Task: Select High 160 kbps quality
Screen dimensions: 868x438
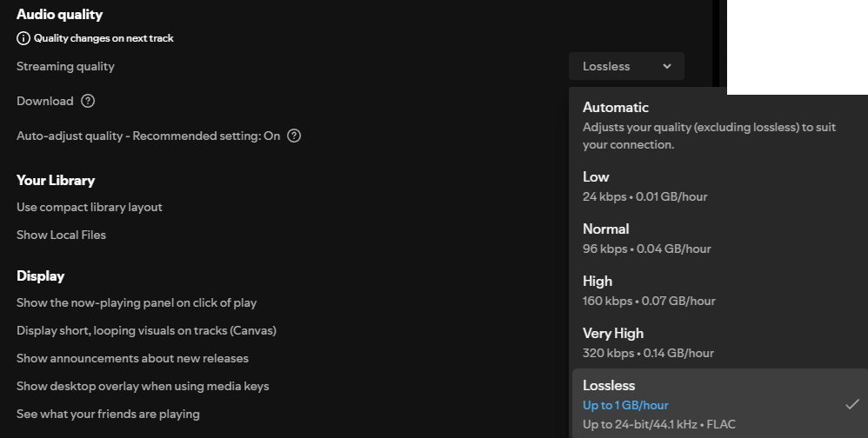Action: coord(598,282)
